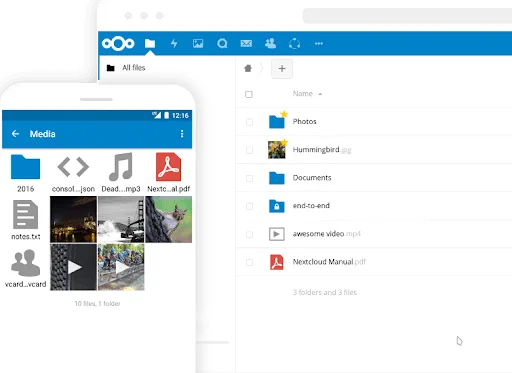Toggle the select all files checkbox
512x373 pixels.
tap(249, 94)
